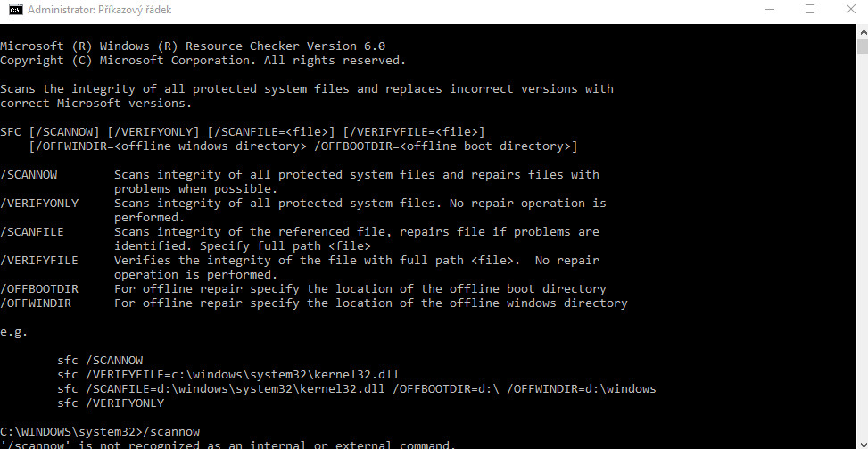Screen dimensions: 868x449
Task: Open the Command Prompt system menu icon
Action: (x=15, y=10)
